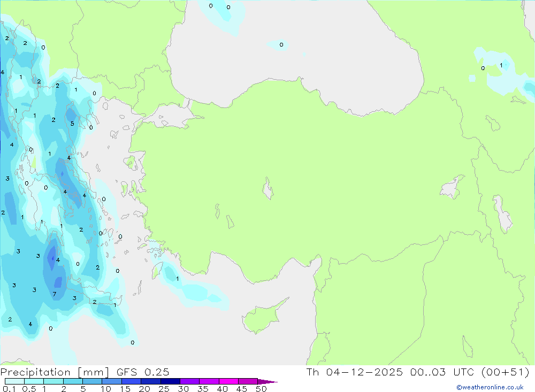Click the legend label '45'
This screenshot has height=392, width=535.
[x=242, y=389]
